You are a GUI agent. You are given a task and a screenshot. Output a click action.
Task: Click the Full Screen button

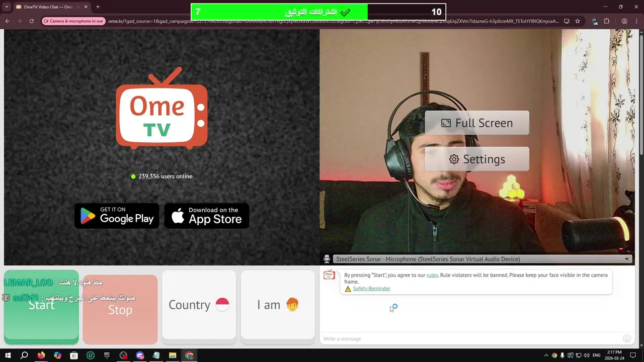click(477, 123)
